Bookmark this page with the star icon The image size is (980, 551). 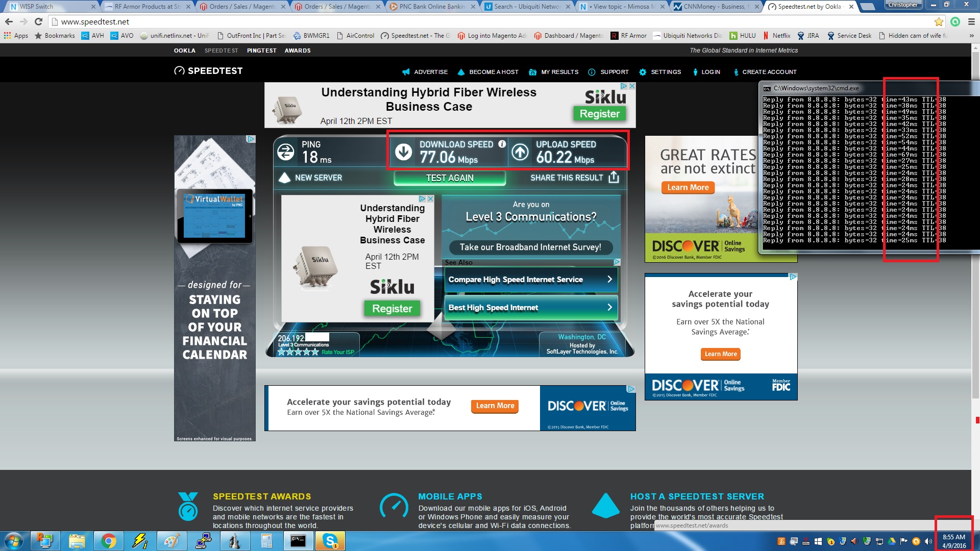(x=938, y=21)
